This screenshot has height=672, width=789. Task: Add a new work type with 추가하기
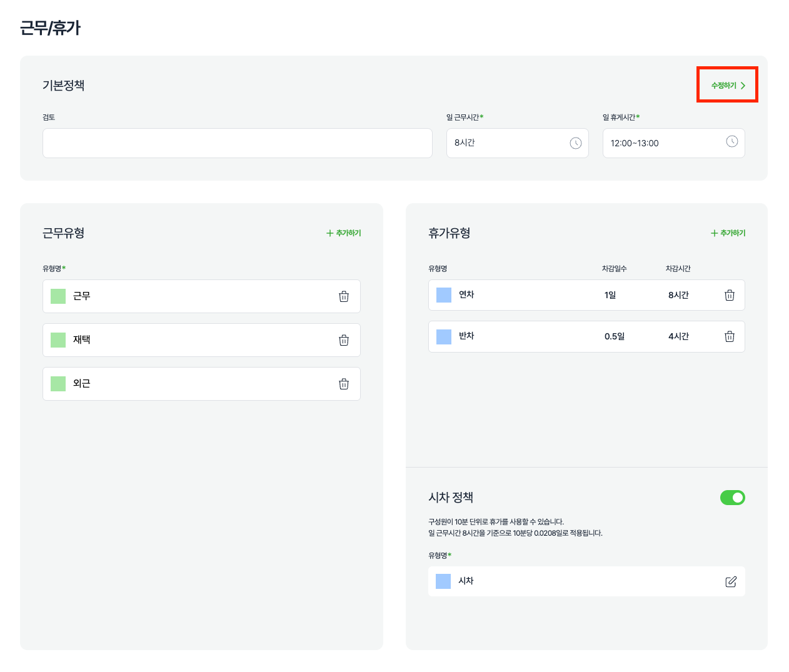(x=344, y=233)
